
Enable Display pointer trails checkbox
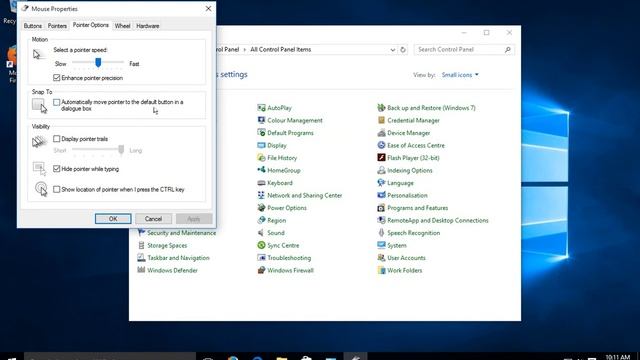click(x=57, y=139)
